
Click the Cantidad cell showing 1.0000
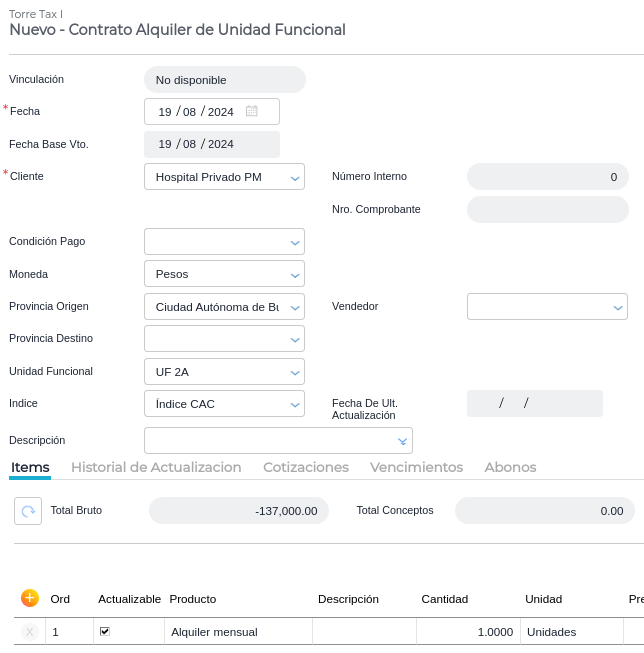[x=468, y=632]
